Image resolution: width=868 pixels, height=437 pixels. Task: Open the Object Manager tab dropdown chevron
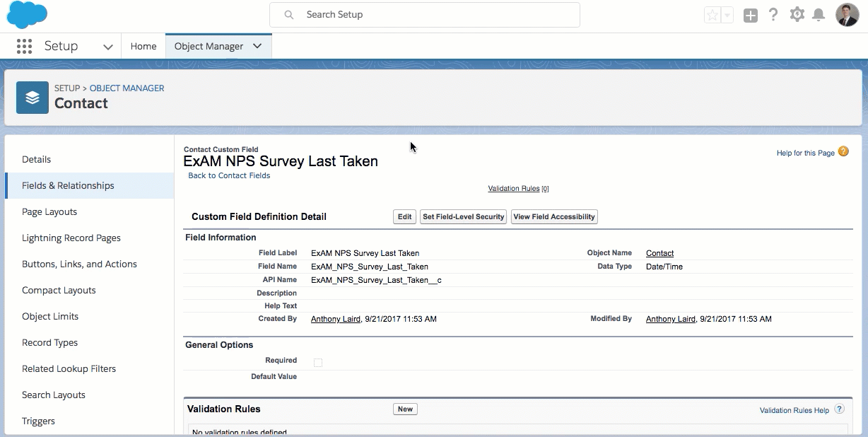point(257,46)
